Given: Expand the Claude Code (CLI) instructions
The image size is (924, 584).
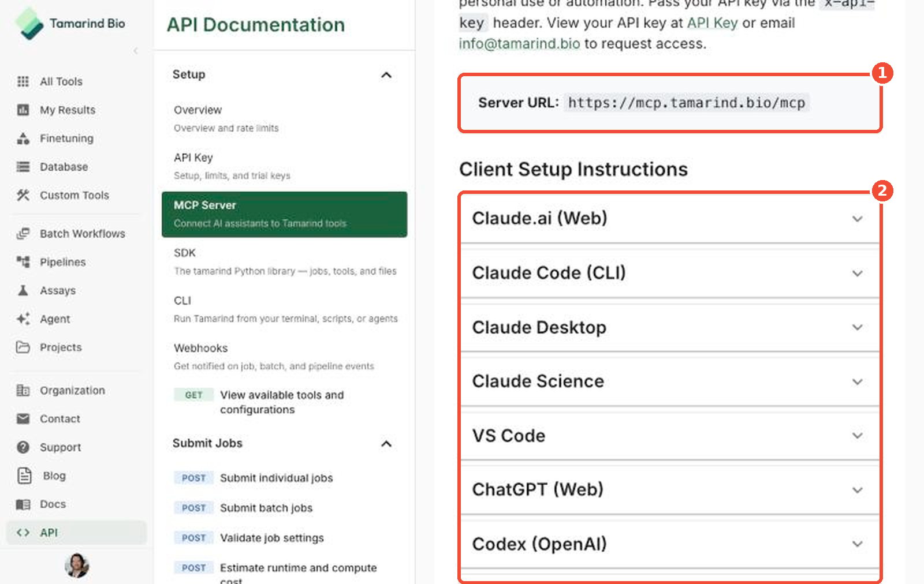Looking at the screenshot, I should 670,273.
